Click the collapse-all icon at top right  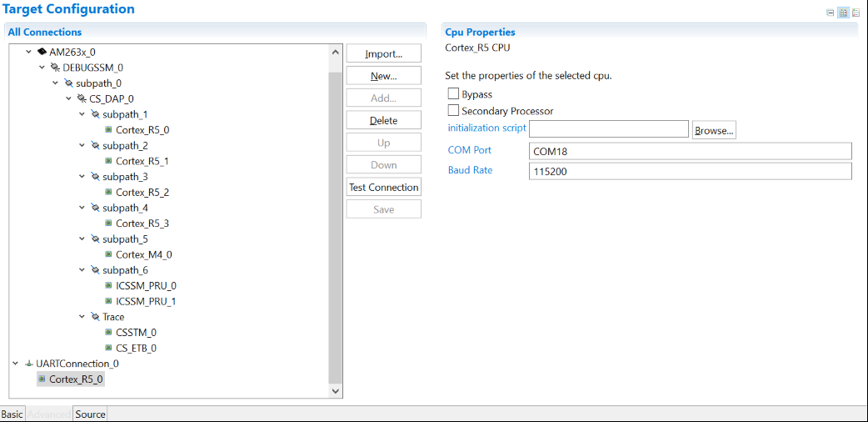[830, 13]
